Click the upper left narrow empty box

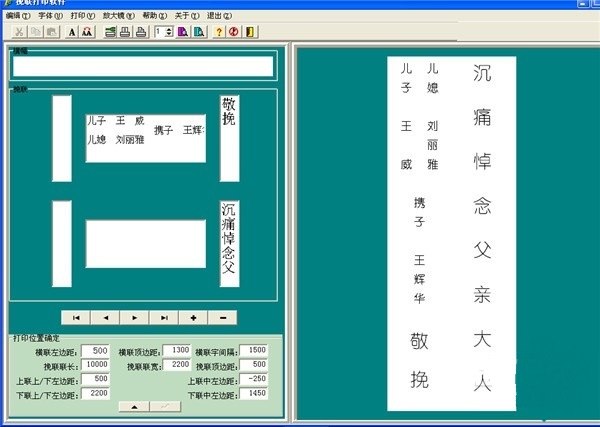coord(62,139)
